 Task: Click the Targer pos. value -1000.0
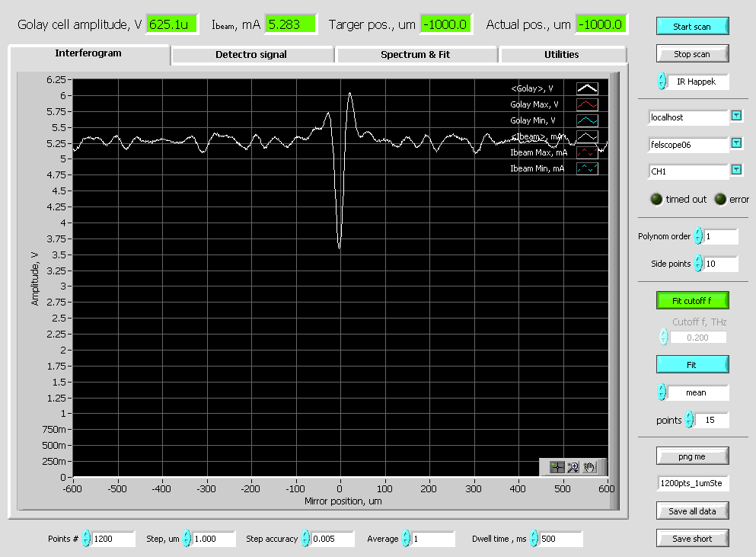click(446, 24)
